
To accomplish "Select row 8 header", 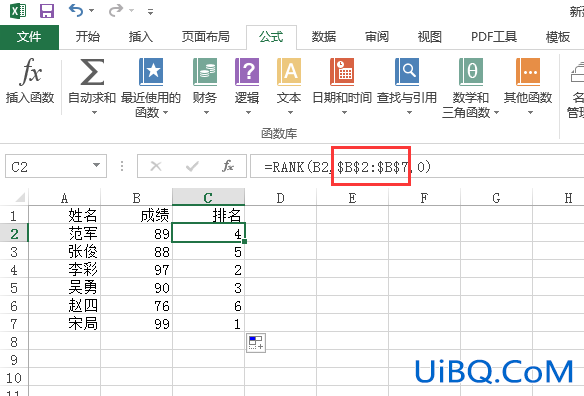I will click(14, 342).
